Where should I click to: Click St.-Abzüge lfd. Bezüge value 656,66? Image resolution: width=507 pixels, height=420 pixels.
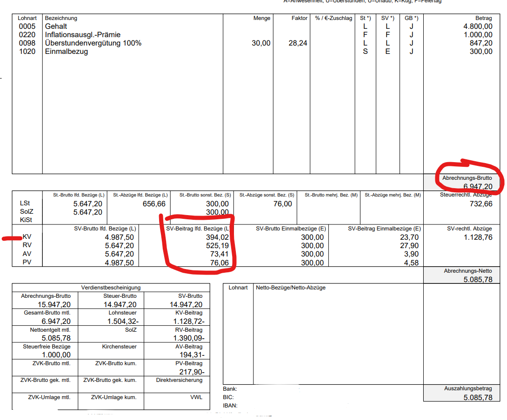click(154, 204)
